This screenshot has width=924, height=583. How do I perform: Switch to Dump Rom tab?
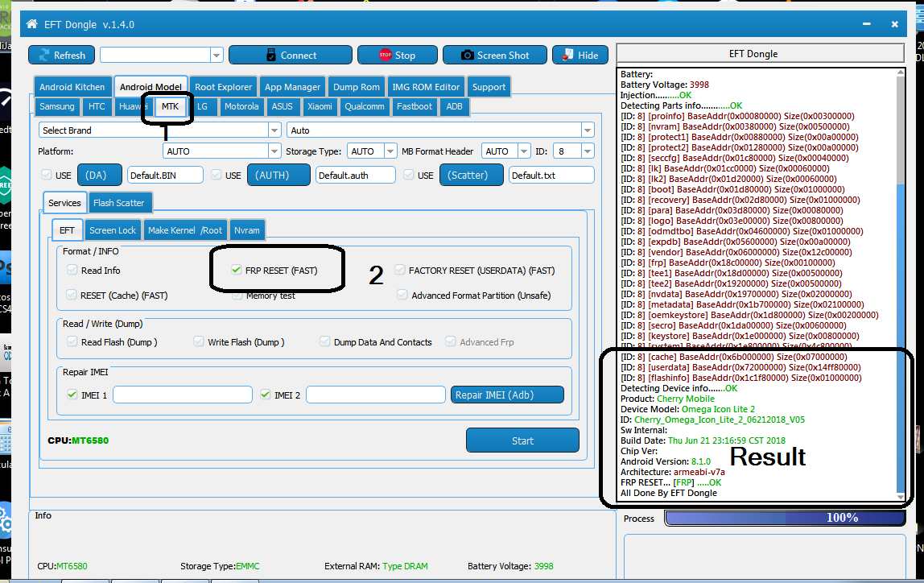(357, 87)
